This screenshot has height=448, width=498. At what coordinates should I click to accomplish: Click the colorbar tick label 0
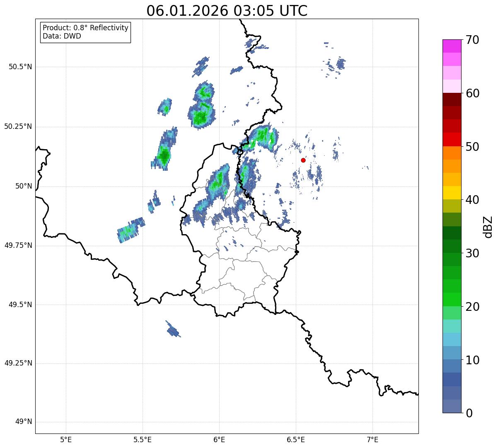click(x=469, y=413)
